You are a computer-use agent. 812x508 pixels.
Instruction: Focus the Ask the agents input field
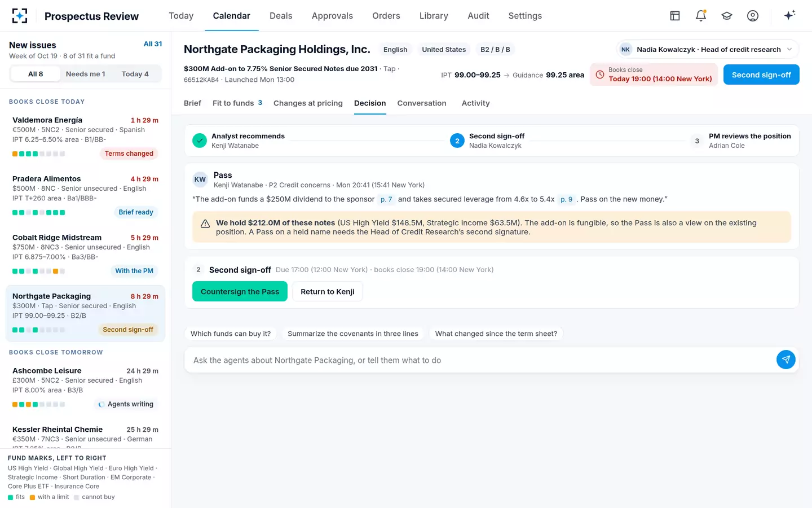click(x=482, y=360)
